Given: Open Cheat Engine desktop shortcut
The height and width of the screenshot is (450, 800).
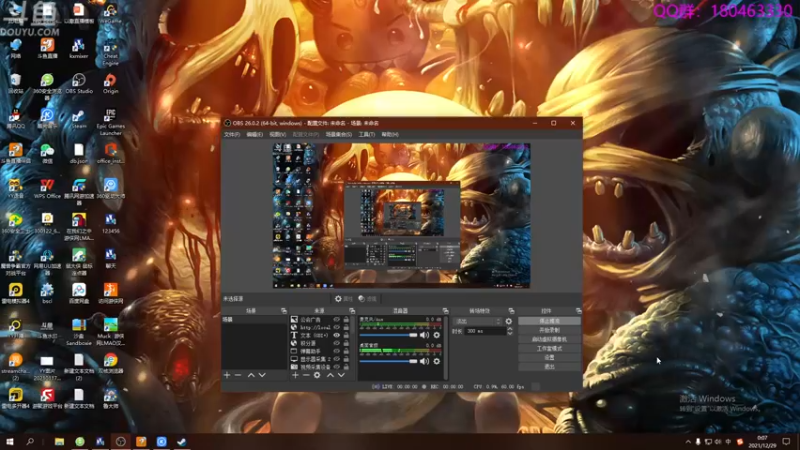Looking at the screenshot, I should click(x=110, y=53).
